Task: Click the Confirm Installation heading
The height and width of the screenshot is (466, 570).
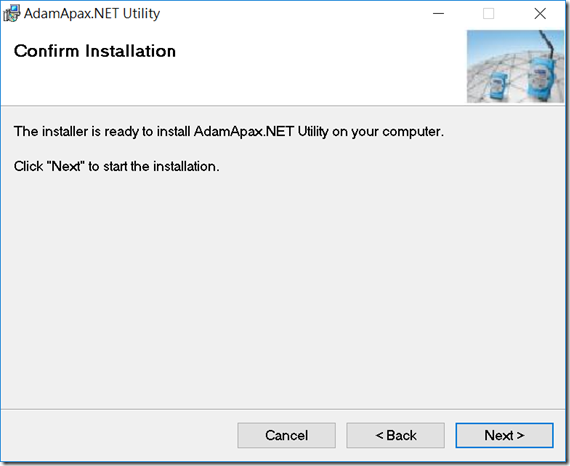Action: pos(95,51)
